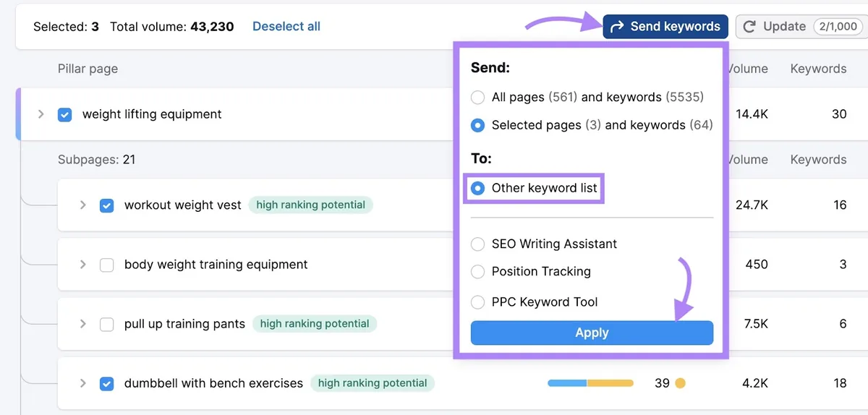Click the Send keywords button
The width and height of the screenshot is (868, 415).
[x=665, y=27]
